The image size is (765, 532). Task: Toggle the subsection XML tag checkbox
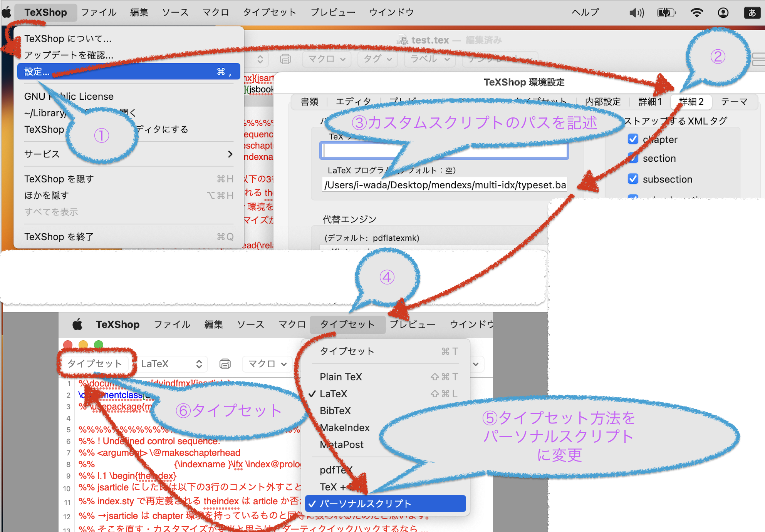pyautogui.click(x=633, y=179)
